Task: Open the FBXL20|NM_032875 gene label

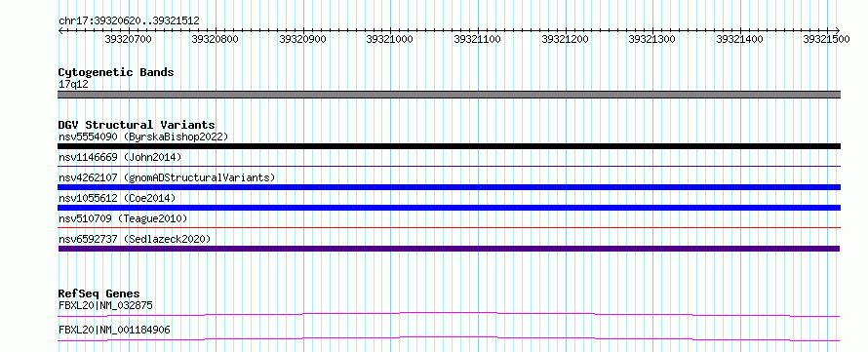Action: (105, 305)
